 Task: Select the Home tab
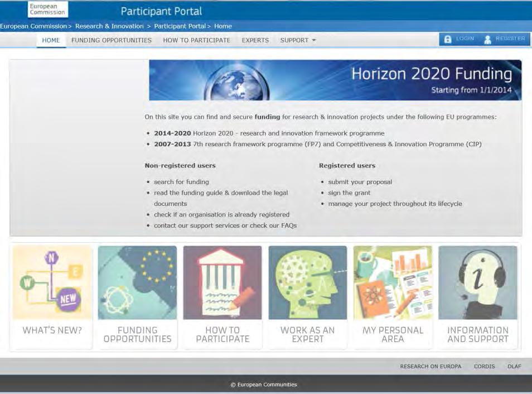tap(51, 40)
